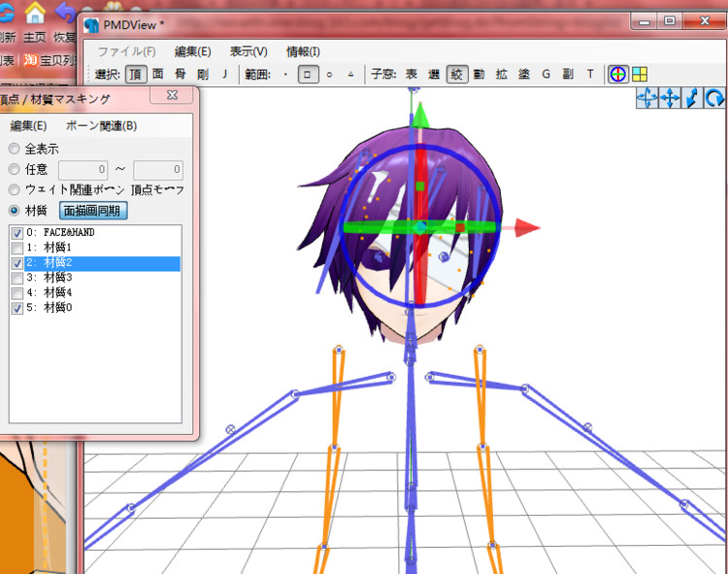Viewport: 728px width, 574px height.
Task: Uncheck 0: FACE&HAND material
Action: tap(17, 233)
